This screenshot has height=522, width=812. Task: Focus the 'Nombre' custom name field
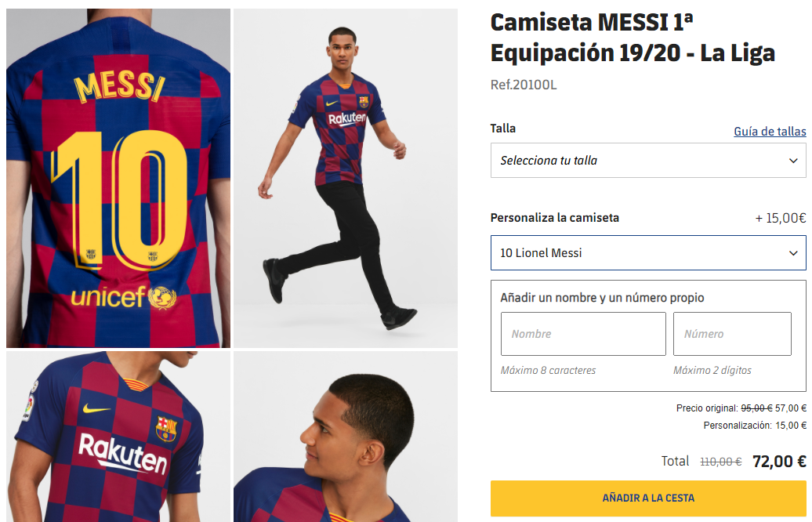click(583, 334)
